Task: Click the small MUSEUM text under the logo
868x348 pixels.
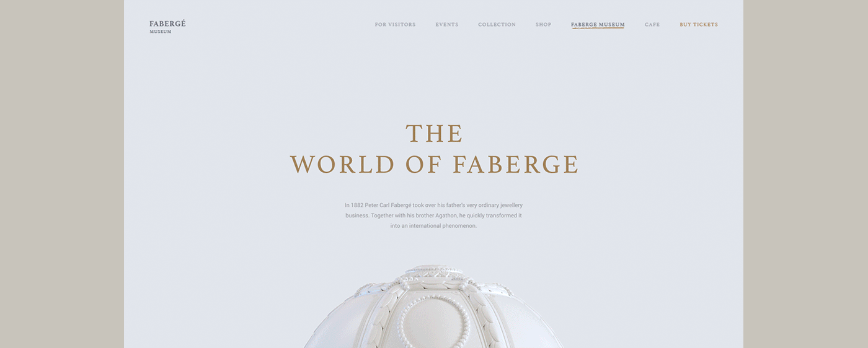Action: point(161,32)
